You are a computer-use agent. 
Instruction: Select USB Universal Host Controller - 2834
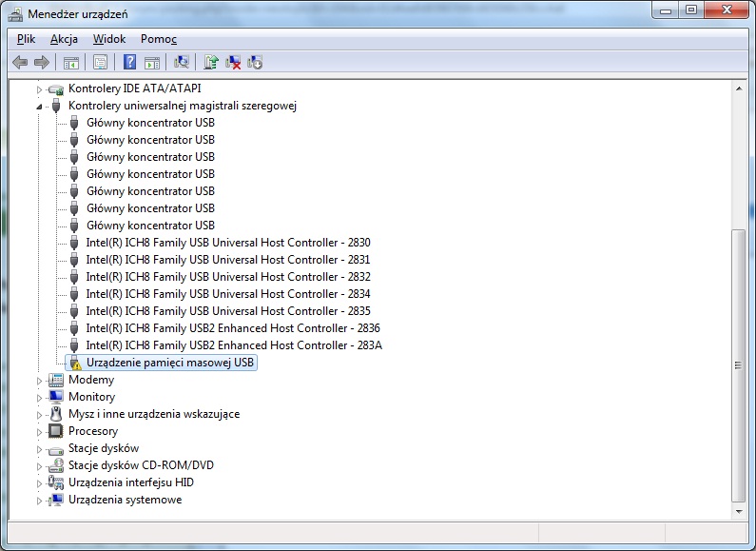pos(228,294)
